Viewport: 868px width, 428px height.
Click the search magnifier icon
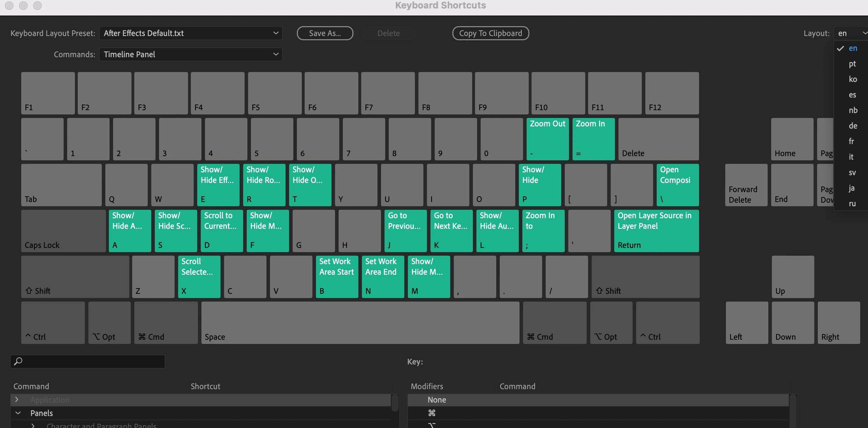click(18, 361)
